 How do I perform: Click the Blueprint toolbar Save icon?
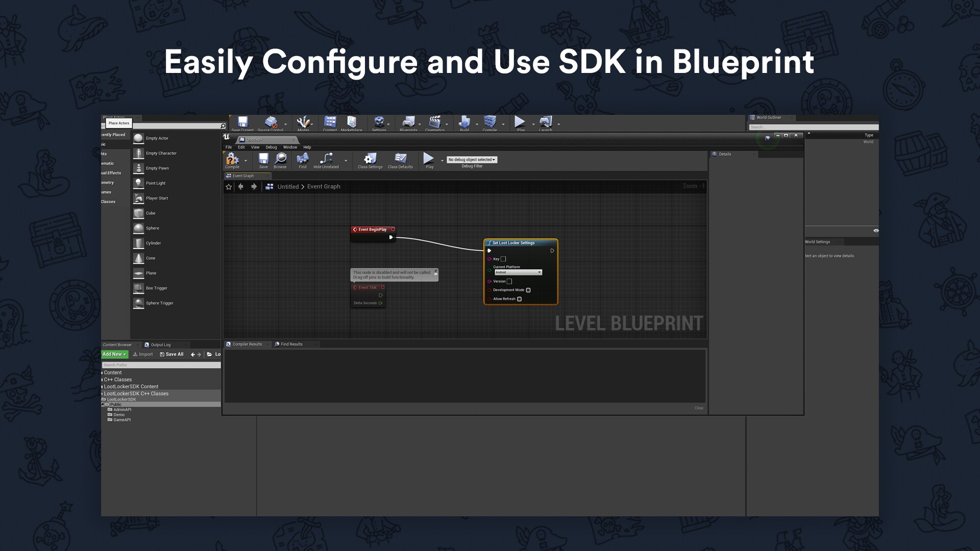263,159
